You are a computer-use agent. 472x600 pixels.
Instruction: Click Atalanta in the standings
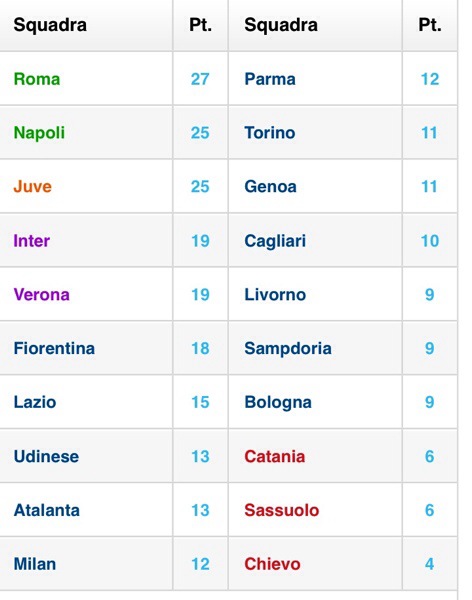(47, 510)
